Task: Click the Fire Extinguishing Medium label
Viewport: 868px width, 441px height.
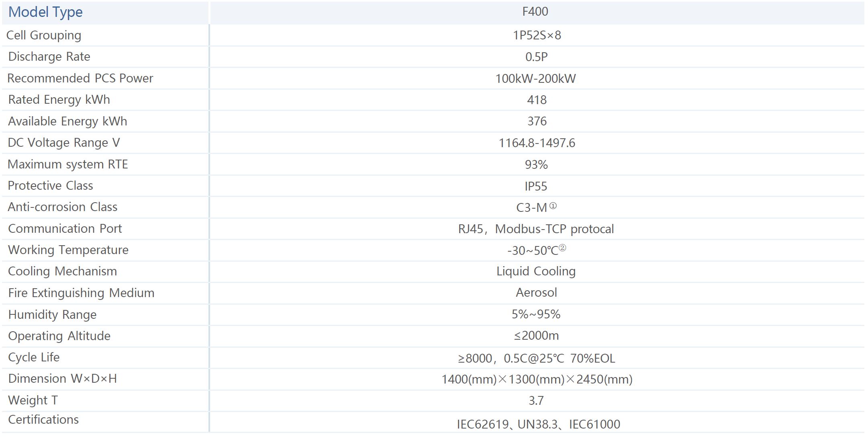Action: (81, 293)
